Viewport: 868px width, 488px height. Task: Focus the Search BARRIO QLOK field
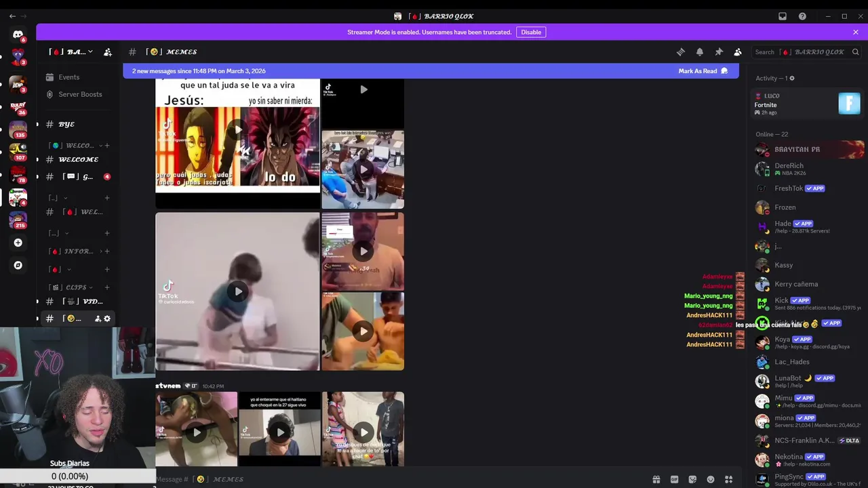808,52
